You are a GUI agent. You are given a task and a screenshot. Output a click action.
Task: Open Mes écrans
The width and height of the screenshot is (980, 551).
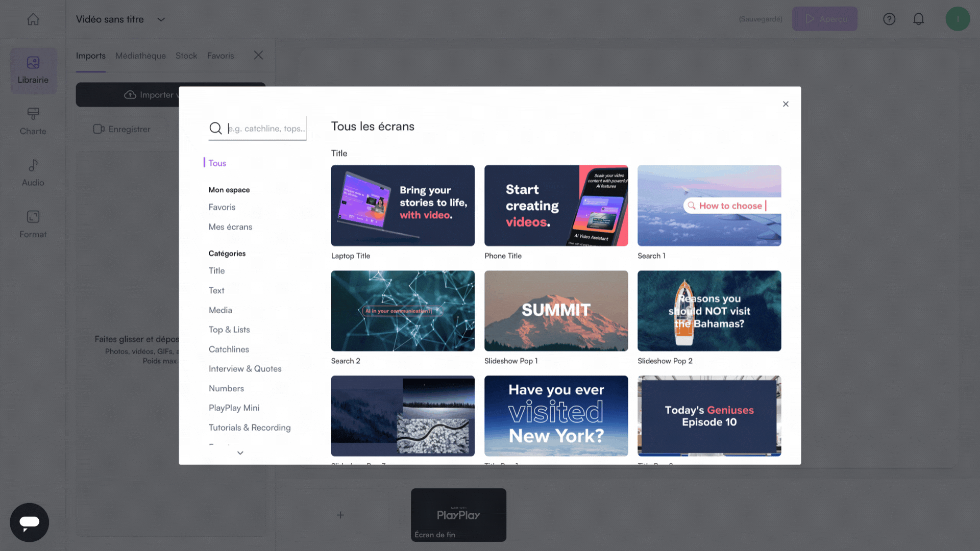230,227
